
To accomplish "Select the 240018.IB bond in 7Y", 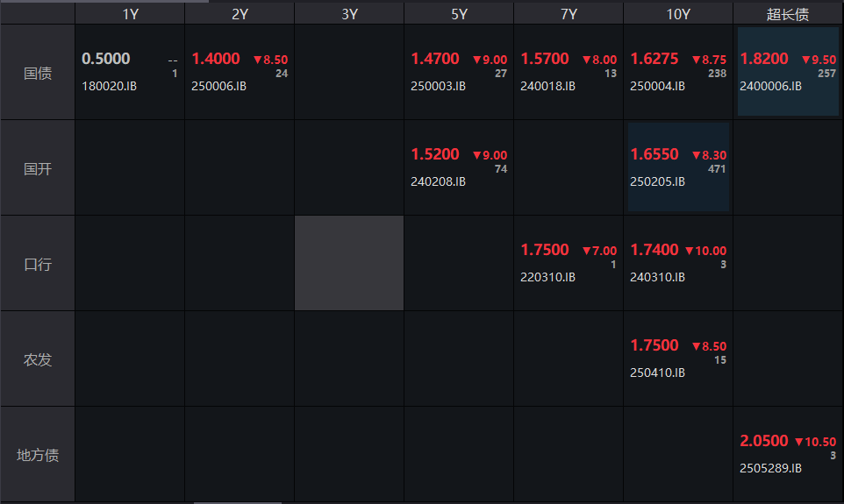I will (547, 86).
